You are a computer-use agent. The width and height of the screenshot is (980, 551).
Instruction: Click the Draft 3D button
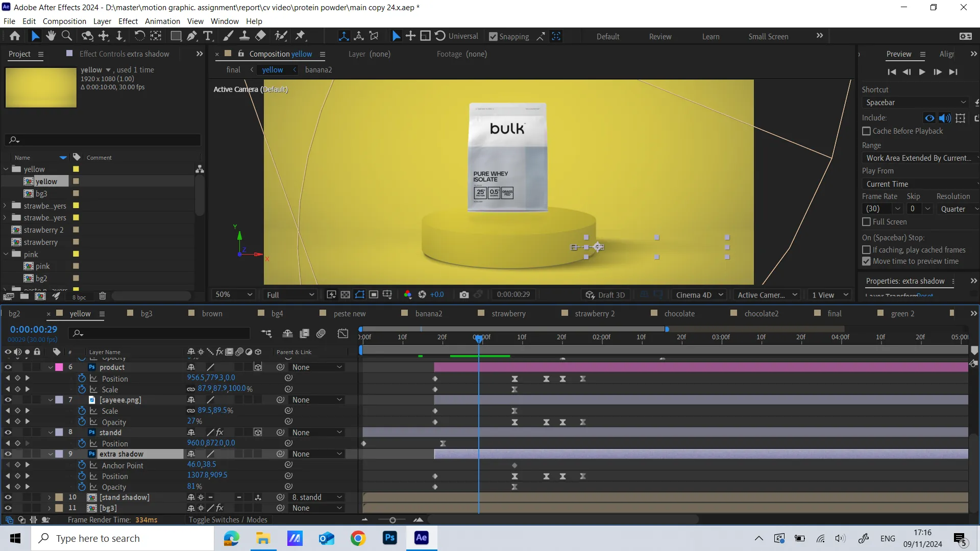click(606, 295)
